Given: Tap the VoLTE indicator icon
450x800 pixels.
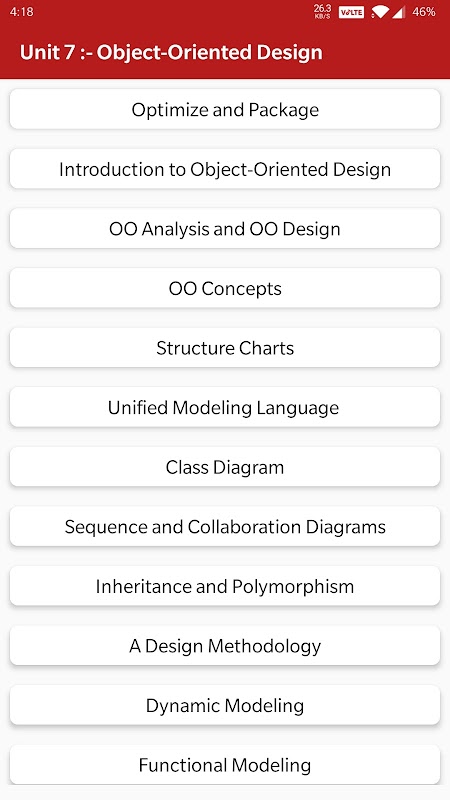Looking at the screenshot, I should (352, 12).
